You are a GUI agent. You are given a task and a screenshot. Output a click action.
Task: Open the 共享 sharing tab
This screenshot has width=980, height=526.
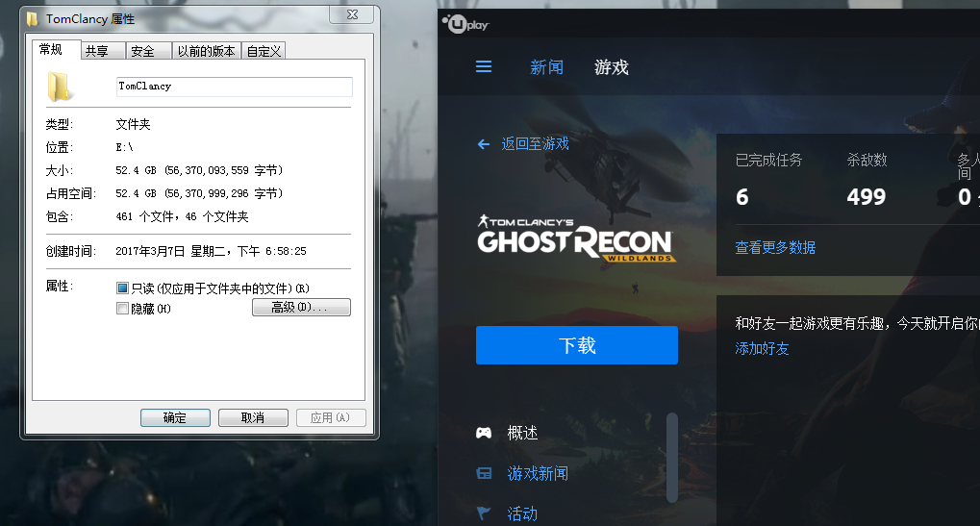103,51
